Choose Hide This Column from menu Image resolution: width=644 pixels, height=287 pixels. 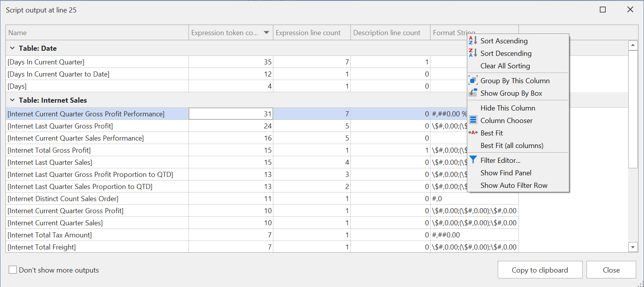click(x=508, y=108)
